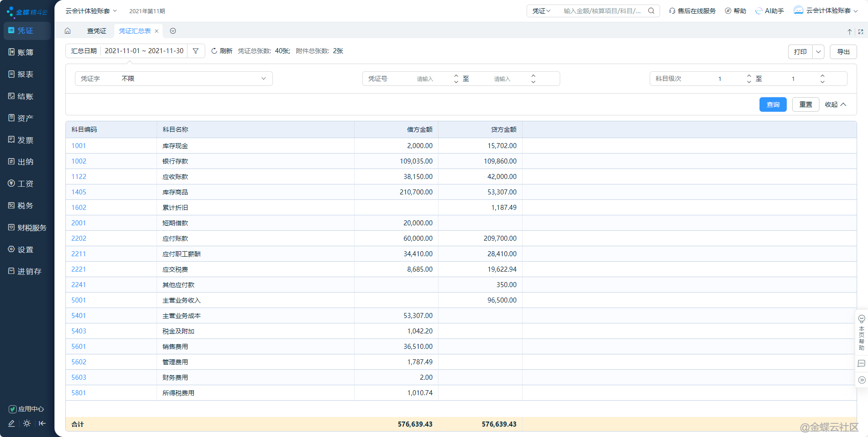Viewport: 868px width, 437px height.
Task: Open the 进销存 module
Action: (x=26, y=271)
